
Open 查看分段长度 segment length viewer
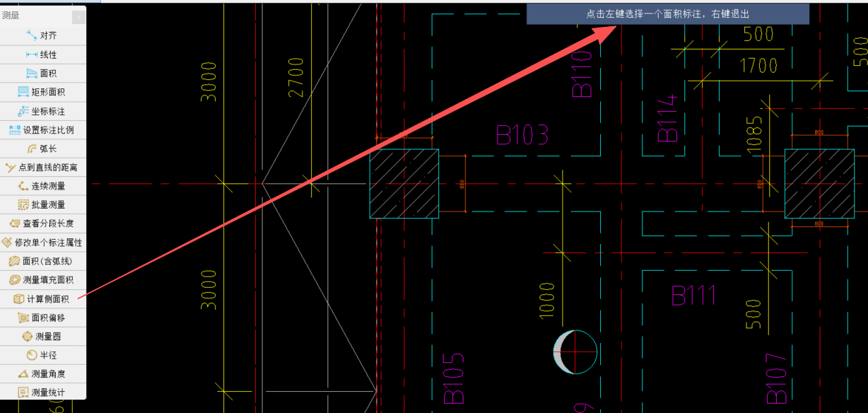42,223
